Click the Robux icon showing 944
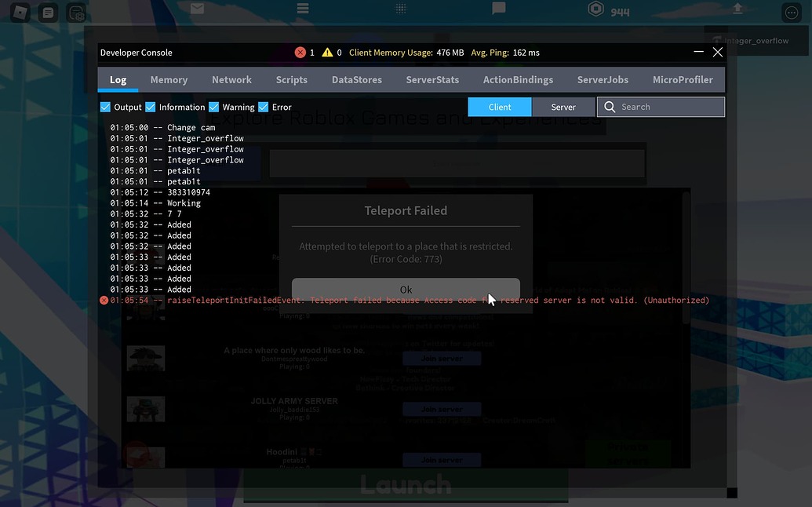The height and width of the screenshot is (507, 812). click(x=595, y=9)
